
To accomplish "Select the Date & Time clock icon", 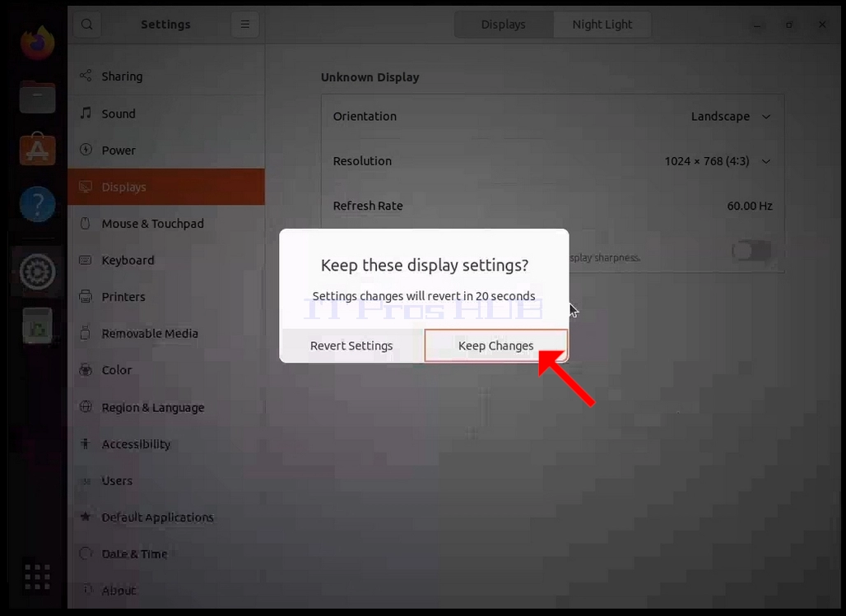I will tap(86, 553).
